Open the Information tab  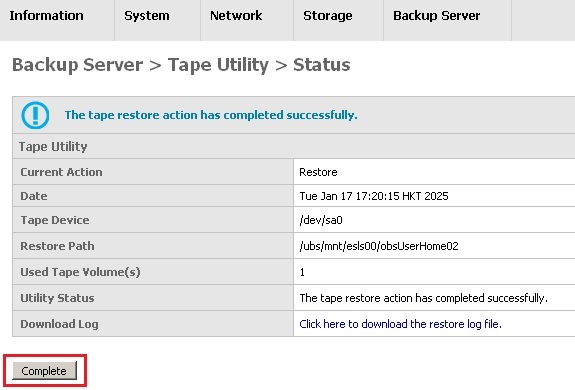point(46,16)
